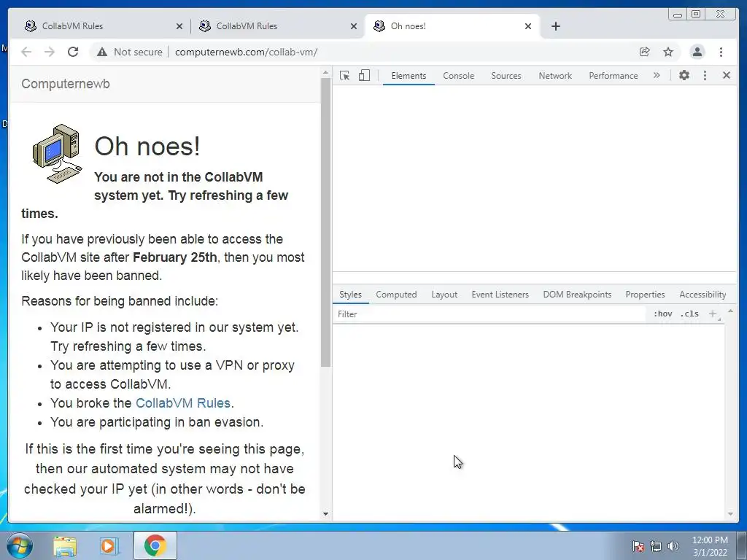This screenshot has height=560, width=747.
Task: Click the styles Filter input field
Action: click(489, 314)
